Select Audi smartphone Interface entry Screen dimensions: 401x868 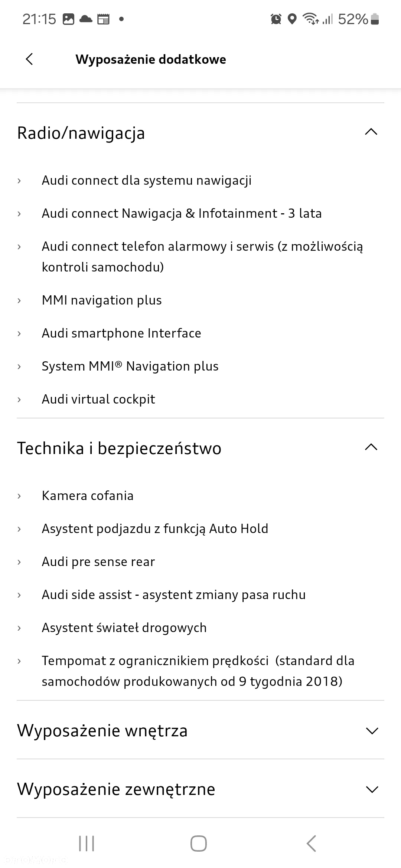[121, 333]
